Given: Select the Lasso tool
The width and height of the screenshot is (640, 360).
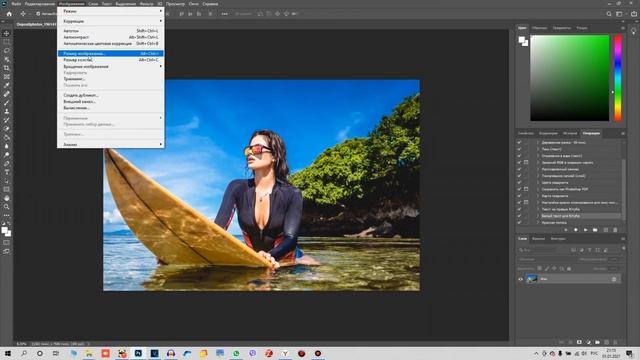Looking at the screenshot, I should 7,51.
